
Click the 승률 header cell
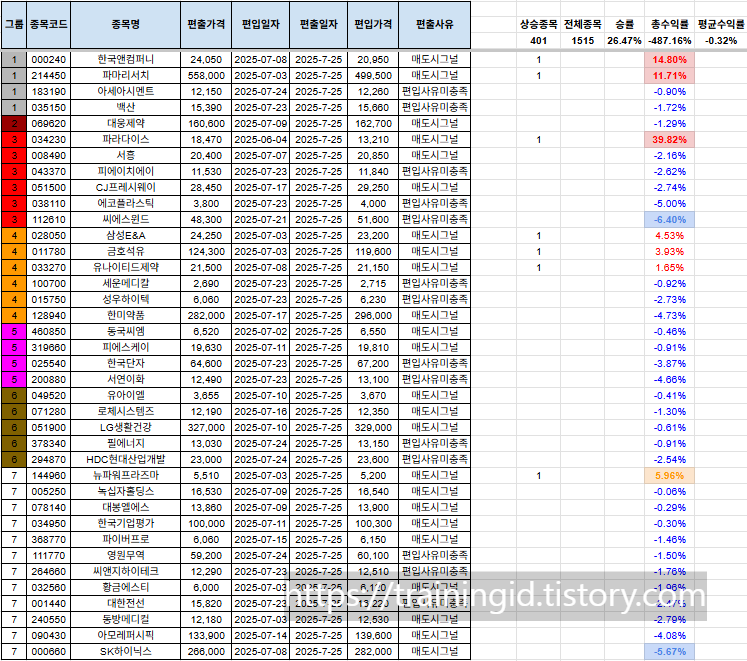(x=624, y=25)
